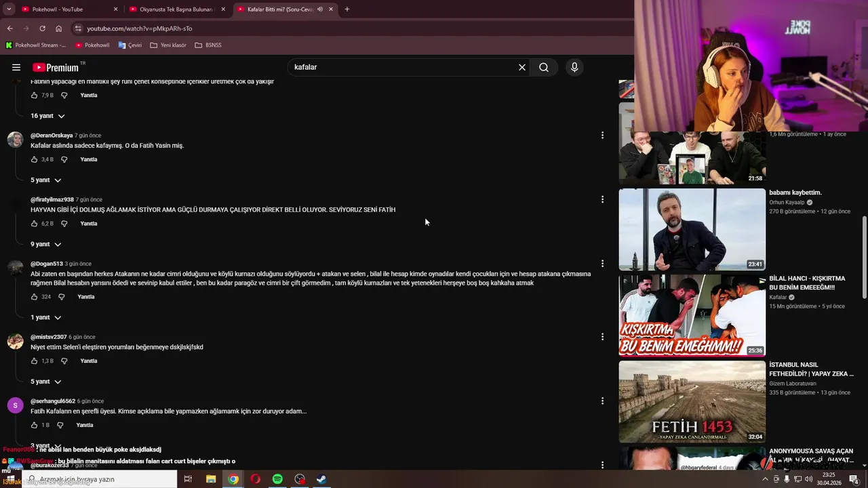Screen dimensions: 868x488
Task: Like the comment with 7,9 B likes
Action: pyautogui.click(x=35, y=95)
